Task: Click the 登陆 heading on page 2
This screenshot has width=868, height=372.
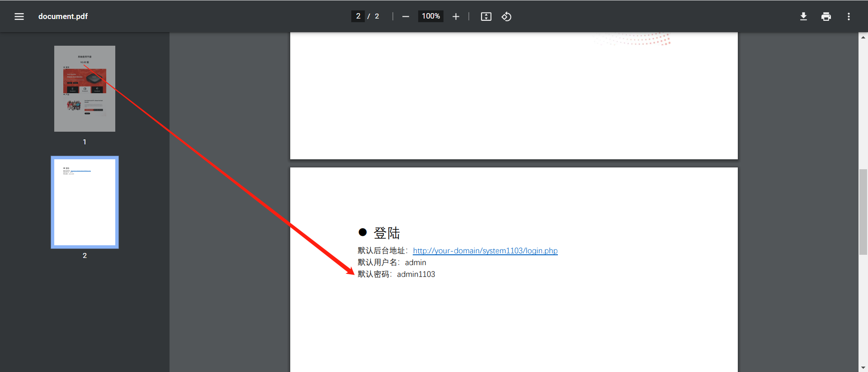Action: 387,233
